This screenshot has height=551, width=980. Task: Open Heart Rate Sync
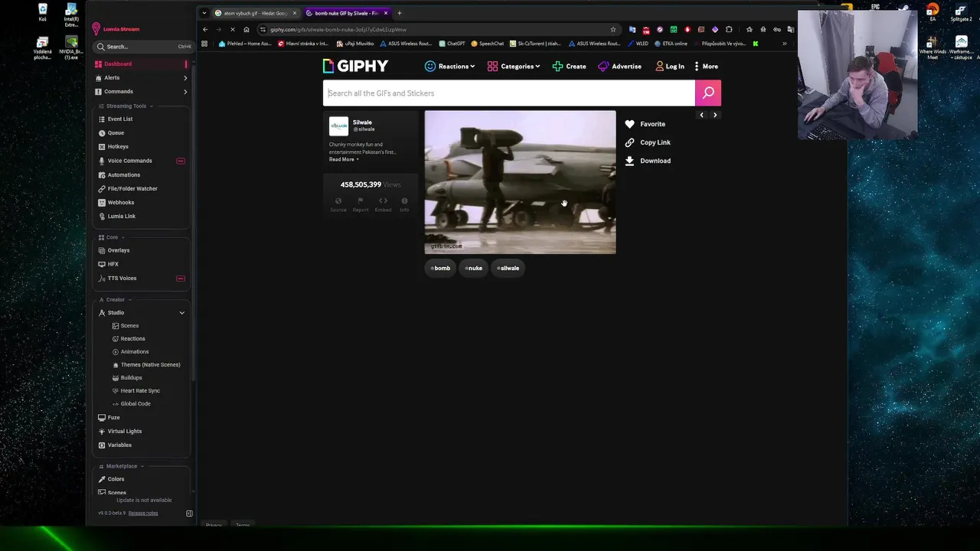pyautogui.click(x=140, y=391)
